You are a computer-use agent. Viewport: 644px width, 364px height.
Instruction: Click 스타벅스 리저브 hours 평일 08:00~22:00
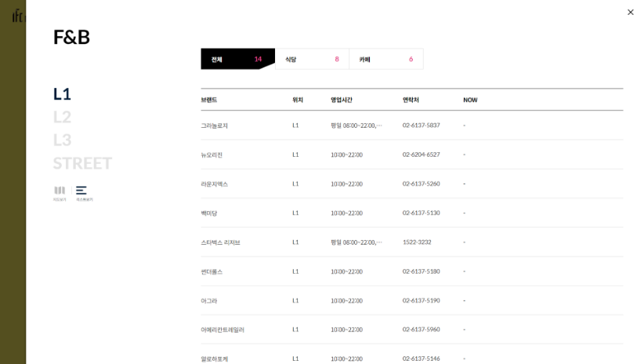point(356,242)
